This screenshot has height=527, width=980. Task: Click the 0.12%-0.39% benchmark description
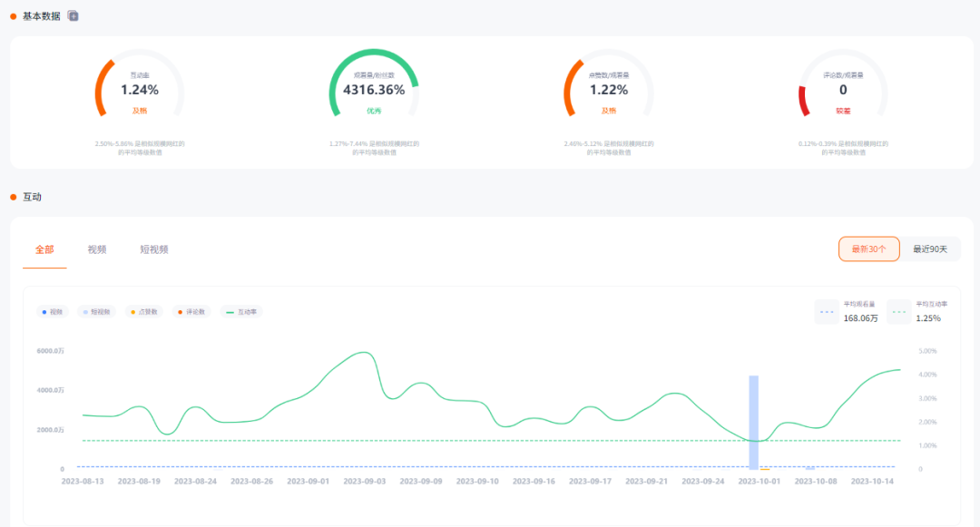[843, 148]
